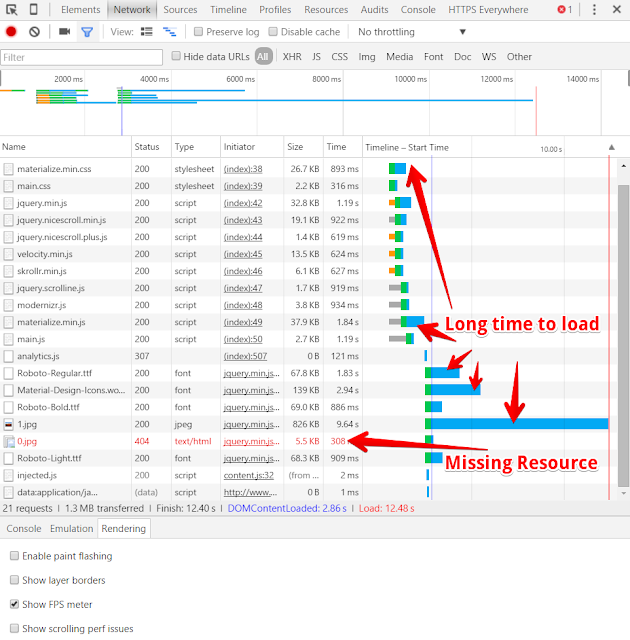Screen dimensions: 630x640
Task: Select the All filter toggle
Action: 263,56
